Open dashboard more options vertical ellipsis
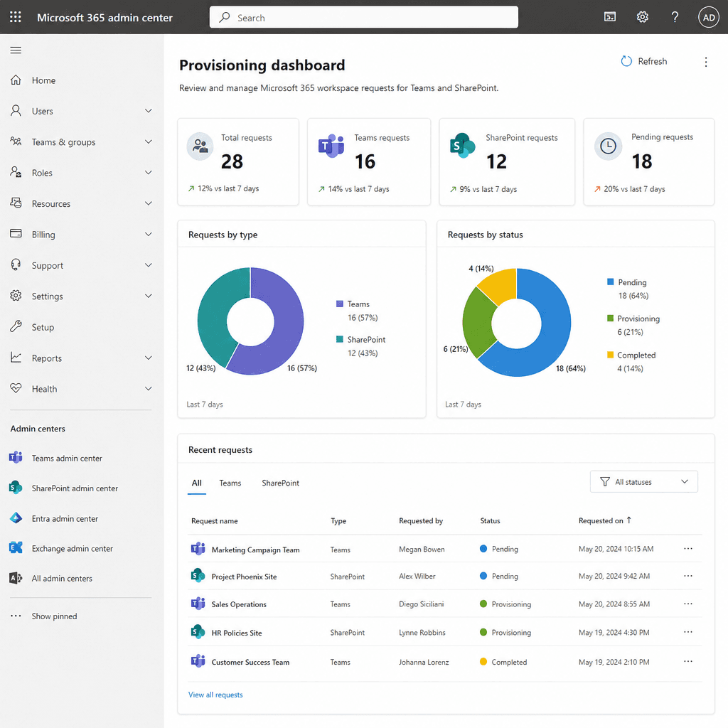 pyautogui.click(x=706, y=63)
